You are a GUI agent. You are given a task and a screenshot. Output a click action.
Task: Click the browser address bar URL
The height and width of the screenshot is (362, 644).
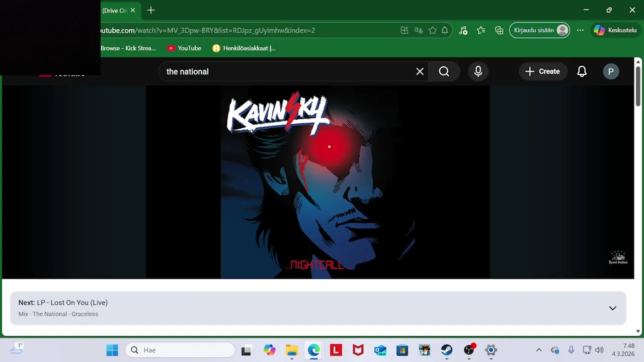pos(207,30)
